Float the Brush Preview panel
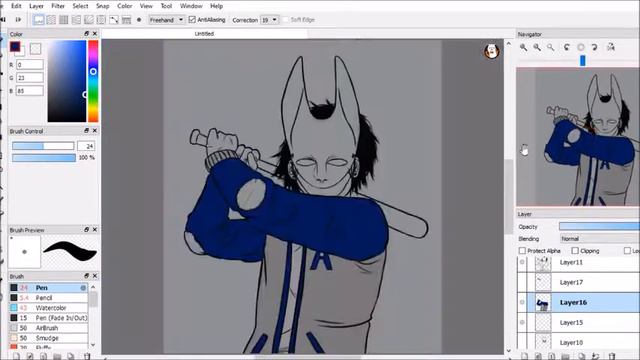 click(87, 230)
